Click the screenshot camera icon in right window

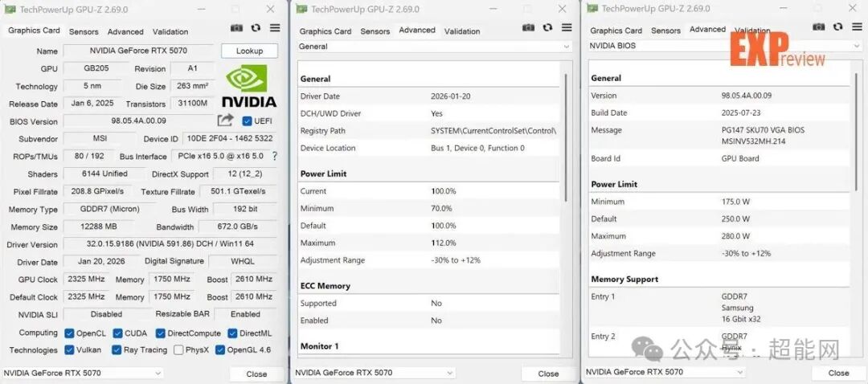click(x=819, y=27)
